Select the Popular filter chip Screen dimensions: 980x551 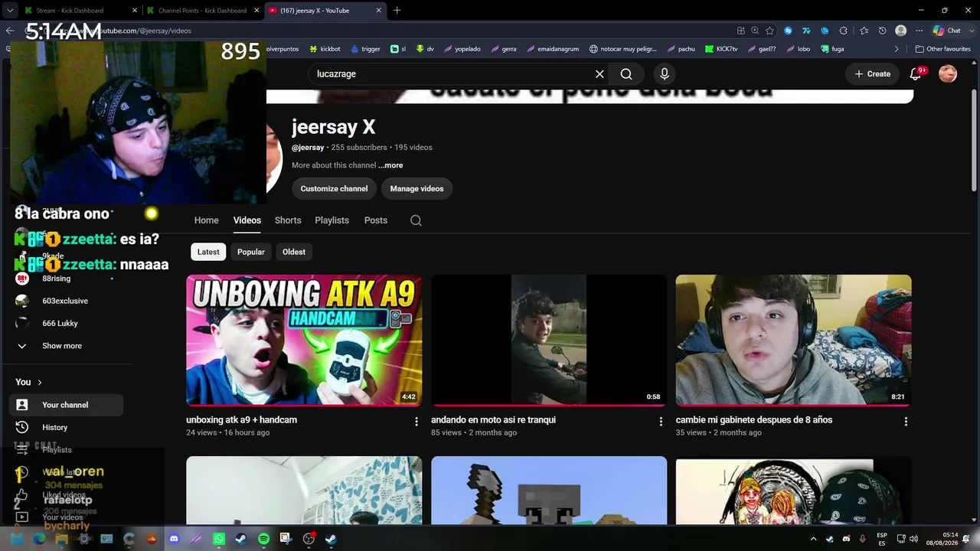click(251, 252)
